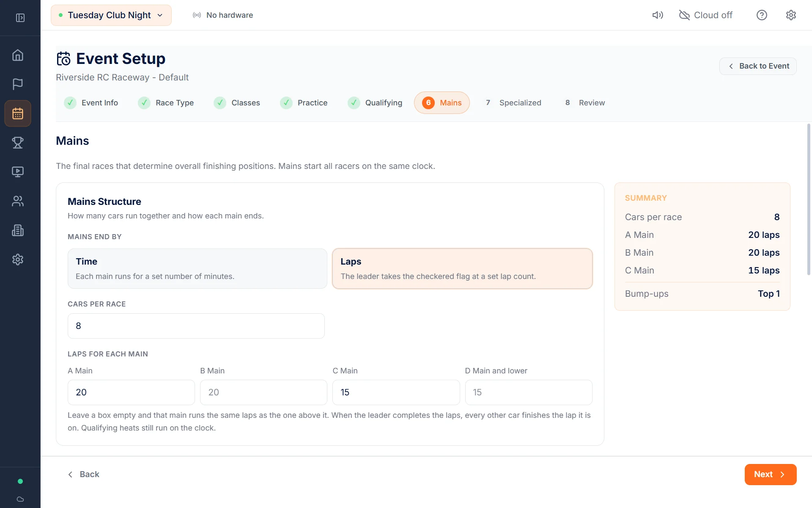Open the trophy results icon
The image size is (812, 508).
(18, 143)
